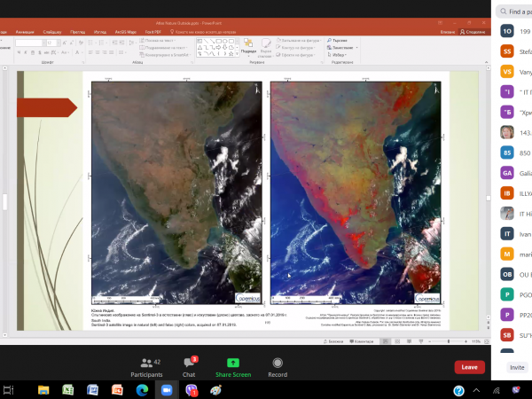
Task: Open Paint from taskbar
Action: tap(215, 390)
